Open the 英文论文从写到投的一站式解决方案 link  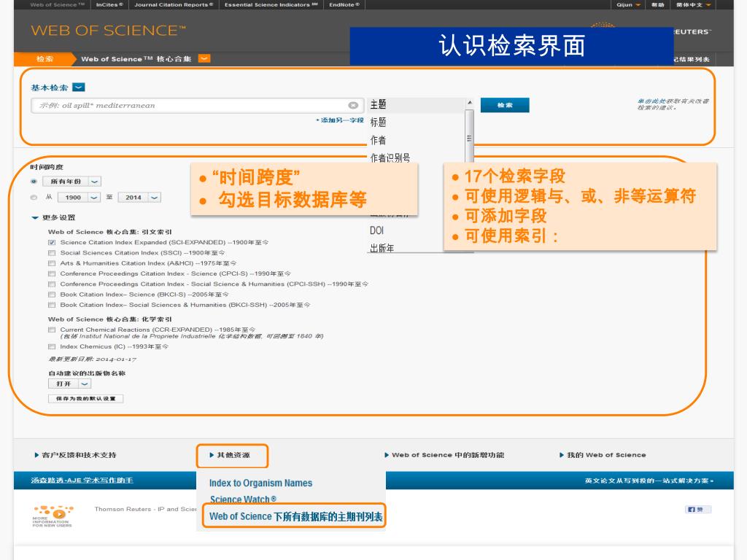649,481
